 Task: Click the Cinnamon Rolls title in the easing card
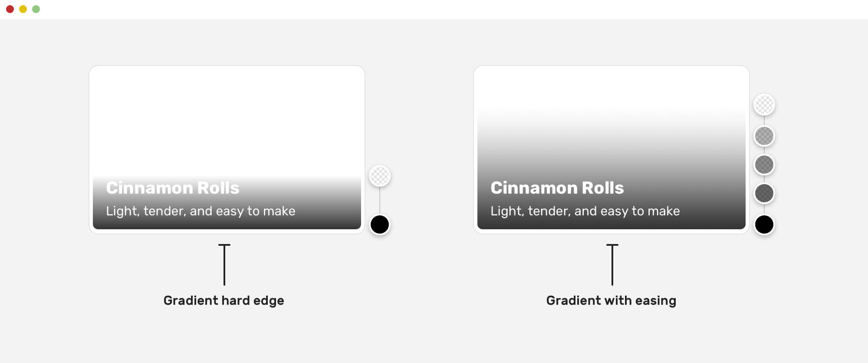557,188
